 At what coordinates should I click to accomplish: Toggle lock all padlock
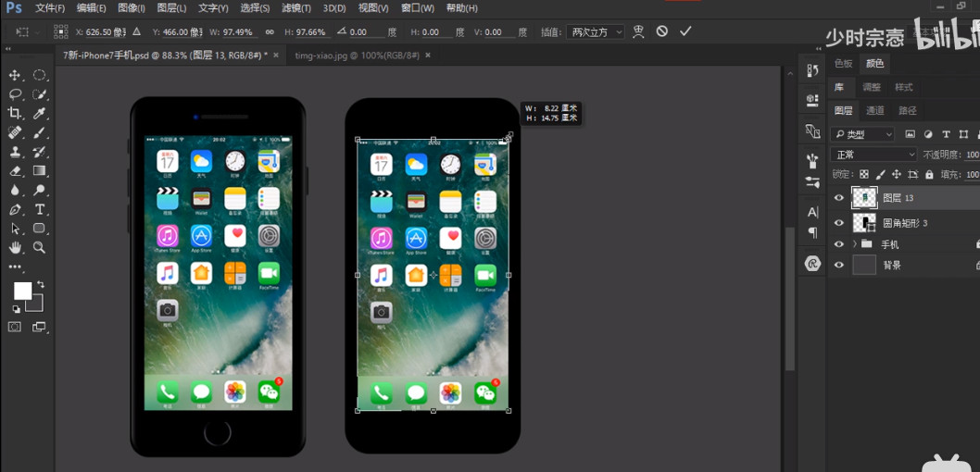click(929, 175)
